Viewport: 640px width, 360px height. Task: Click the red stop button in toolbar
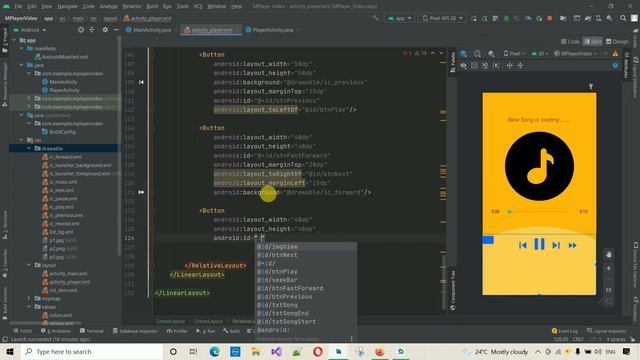tap(550, 18)
